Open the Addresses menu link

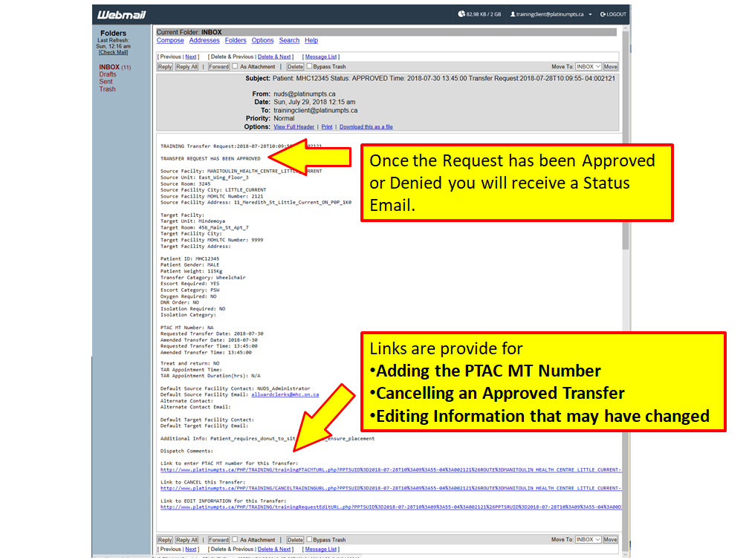[x=204, y=41]
